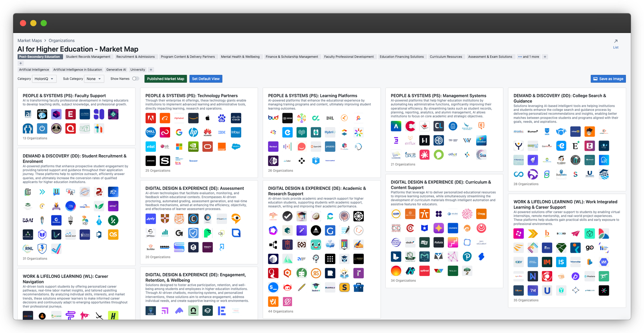This screenshot has height=333, width=644.
Task: Select the Faculty Professional Development tag
Action: click(349, 57)
